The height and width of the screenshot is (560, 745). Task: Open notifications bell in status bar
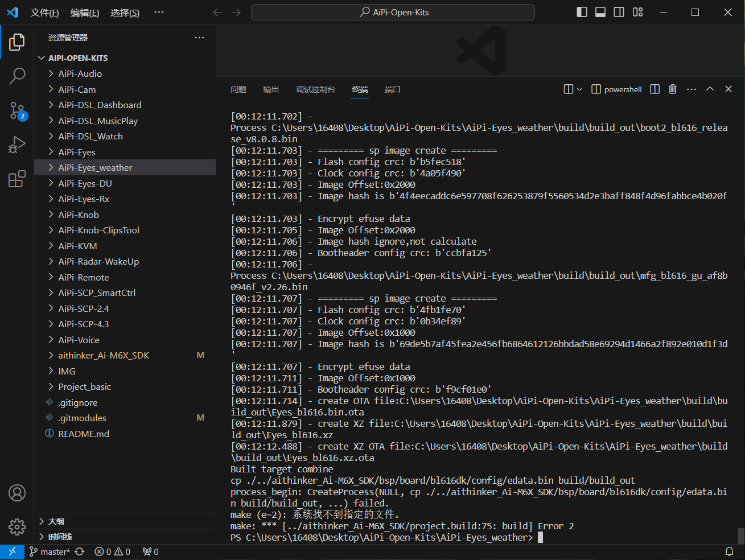[x=729, y=551]
